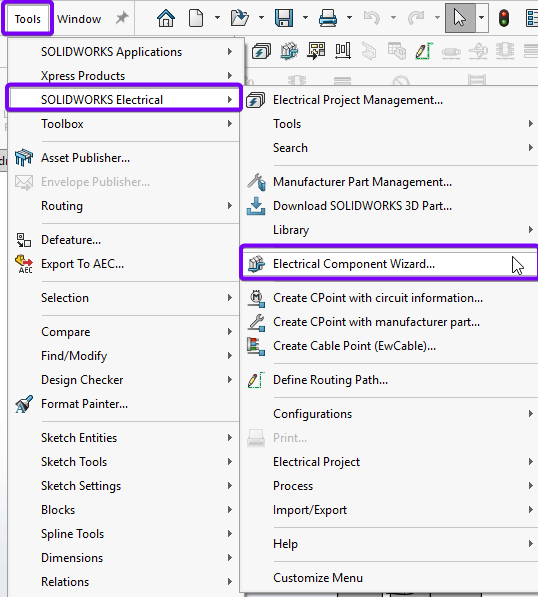This screenshot has height=597, width=538.
Task: Click Electrical Project Management toolbar icon
Action: click(261, 51)
